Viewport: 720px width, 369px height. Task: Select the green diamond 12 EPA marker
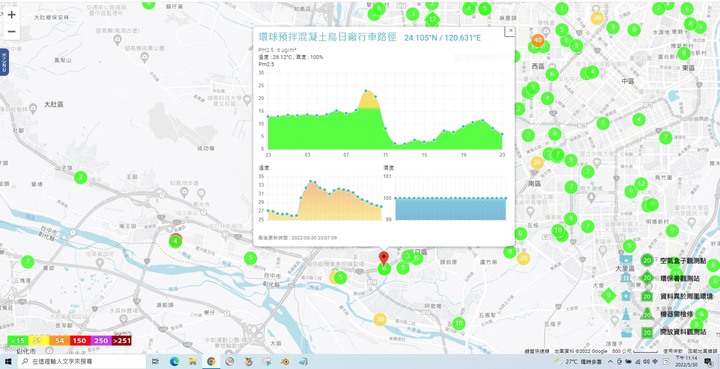(432, 19)
